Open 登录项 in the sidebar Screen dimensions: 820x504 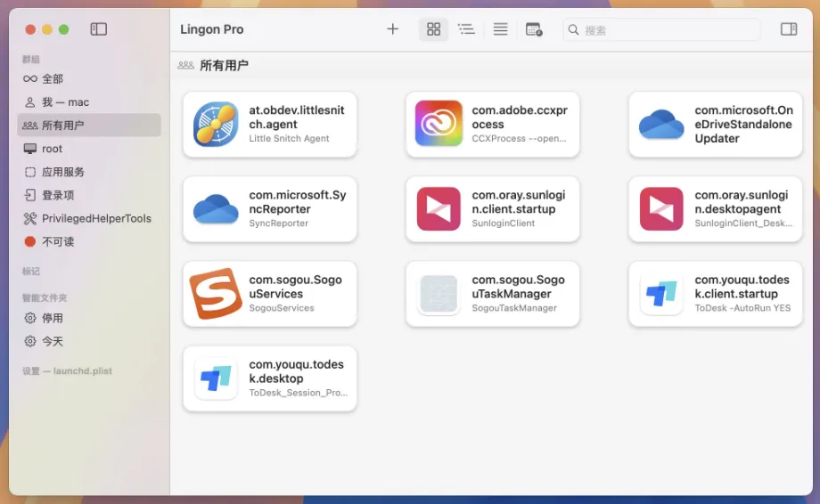click(x=89, y=195)
